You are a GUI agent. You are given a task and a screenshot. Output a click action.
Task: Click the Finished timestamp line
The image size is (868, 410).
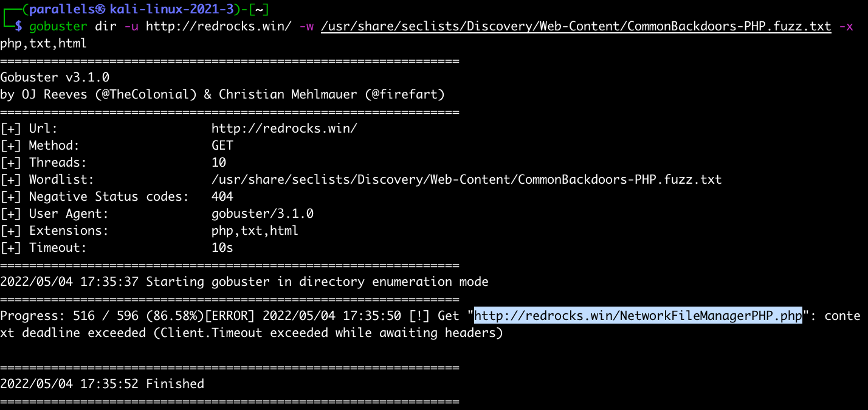(102, 384)
